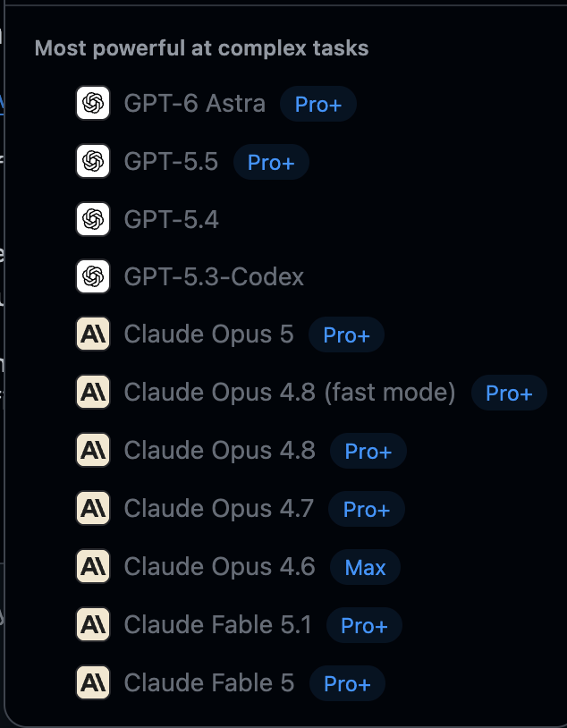Click the Anthropic icon of the plain Claude Opus 4.8 row

93,451
